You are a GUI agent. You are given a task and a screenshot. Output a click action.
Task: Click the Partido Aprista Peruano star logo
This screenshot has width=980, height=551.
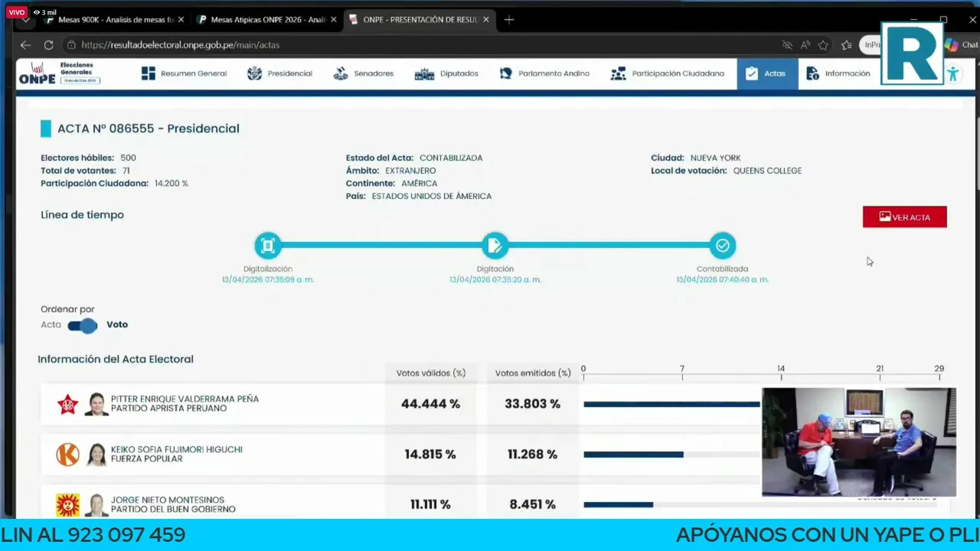(x=67, y=404)
